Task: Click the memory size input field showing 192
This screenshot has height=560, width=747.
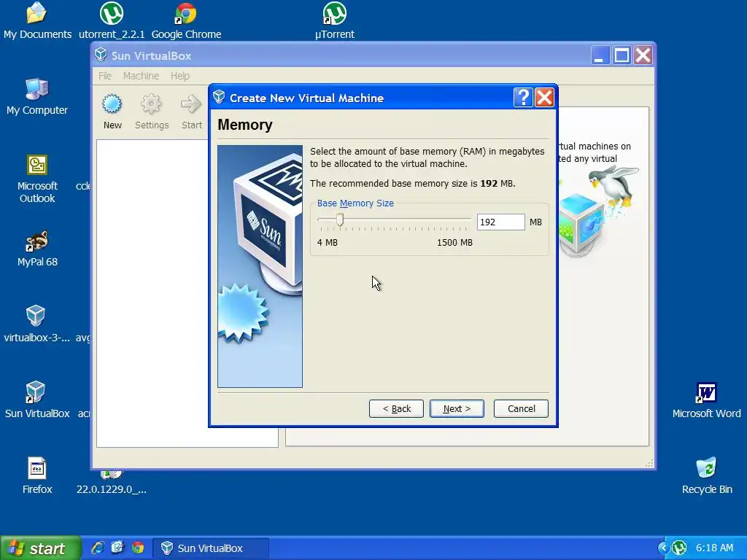Action: 500,222
